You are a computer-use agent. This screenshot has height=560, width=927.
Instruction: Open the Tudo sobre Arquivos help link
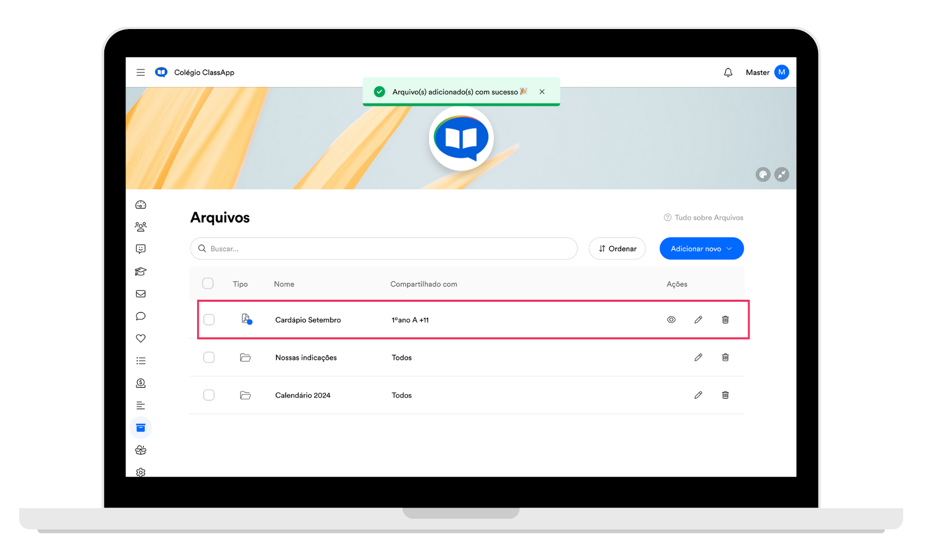703,218
